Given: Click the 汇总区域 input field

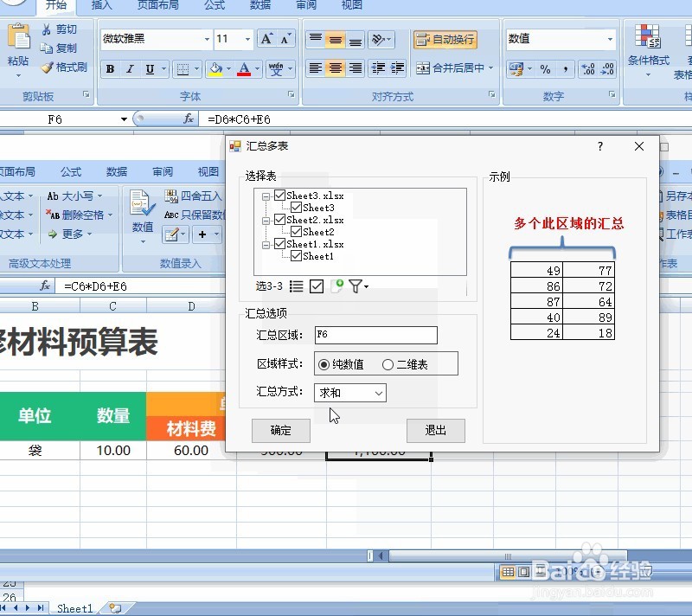Looking at the screenshot, I should pos(376,335).
